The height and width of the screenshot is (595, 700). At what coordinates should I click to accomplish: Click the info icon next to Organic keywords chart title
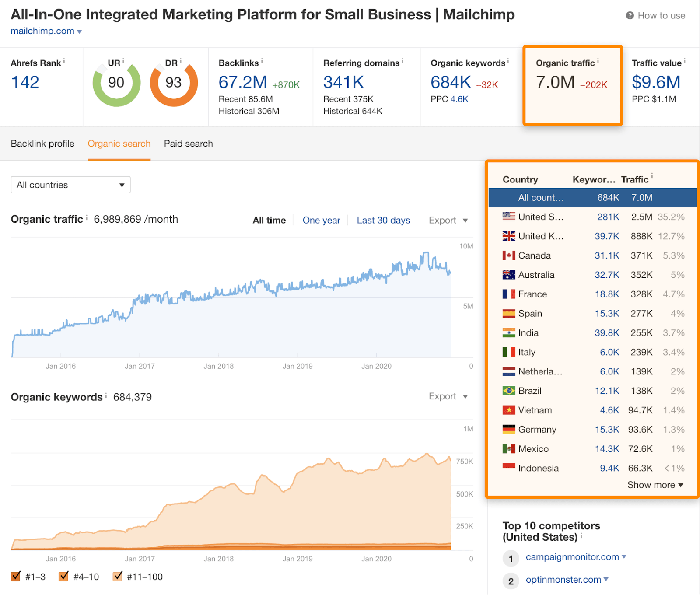point(106,395)
